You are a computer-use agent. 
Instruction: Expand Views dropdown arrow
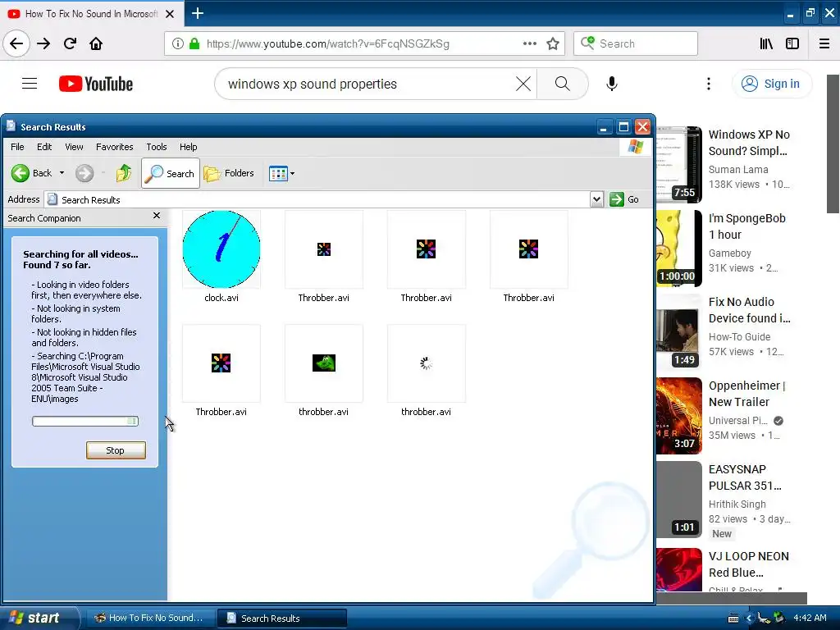(293, 174)
